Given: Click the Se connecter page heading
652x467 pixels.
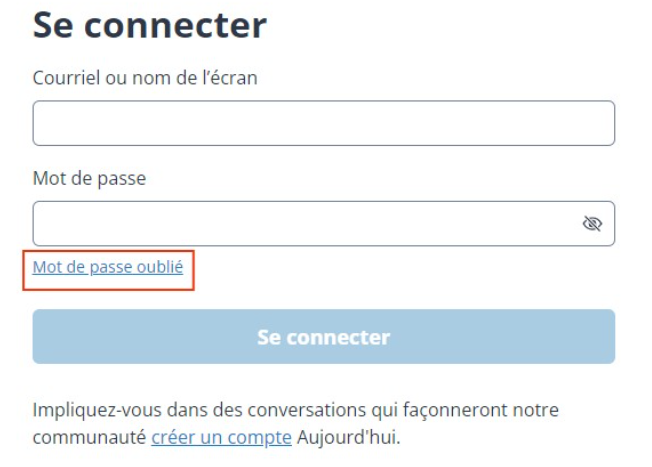Looking at the screenshot, I should (x=150, y=25).
